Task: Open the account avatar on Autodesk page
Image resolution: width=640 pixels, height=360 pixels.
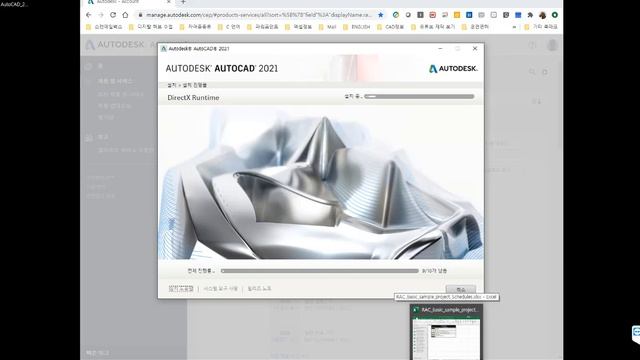Action: pyautogui.click(x=552, y=45)
